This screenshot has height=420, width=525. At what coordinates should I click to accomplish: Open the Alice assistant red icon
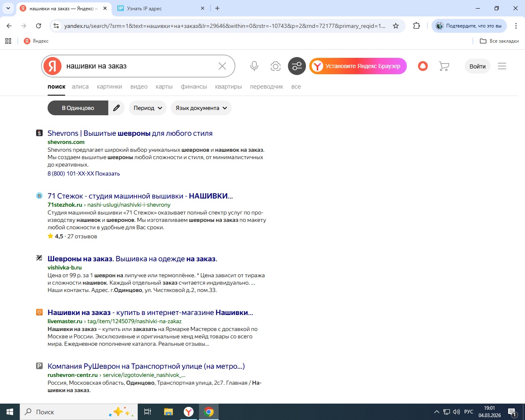[423, 66]
